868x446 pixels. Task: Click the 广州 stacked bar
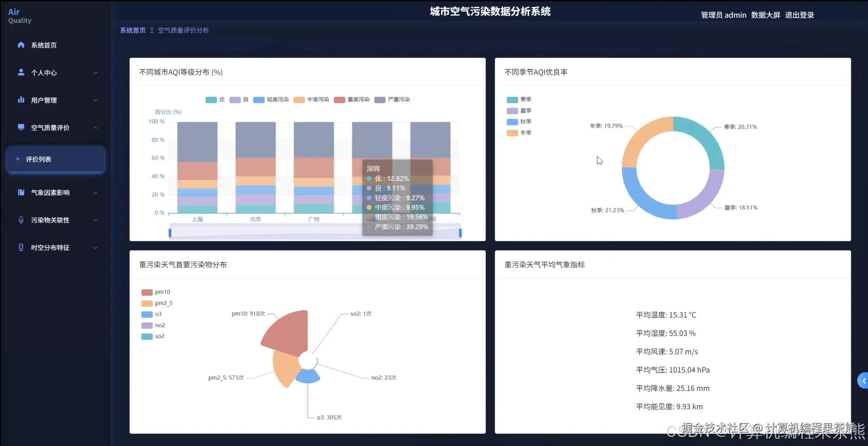(314, 168)
